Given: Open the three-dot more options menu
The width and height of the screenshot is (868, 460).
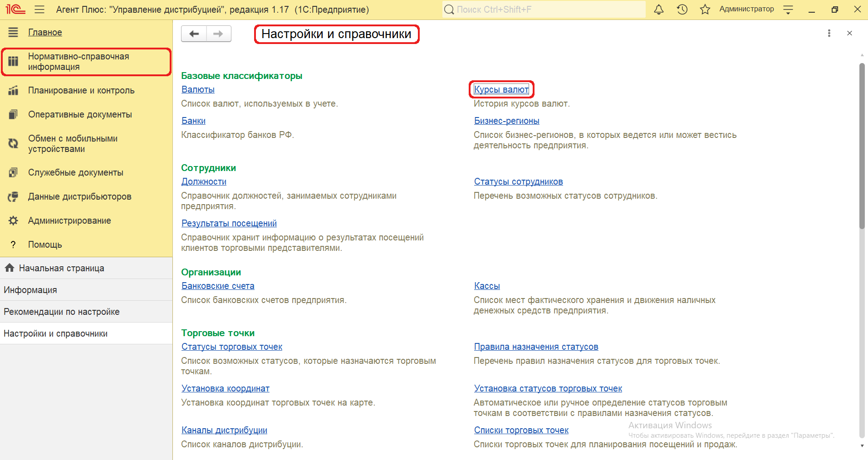Looking at the screenshot, I should point(829,33).
